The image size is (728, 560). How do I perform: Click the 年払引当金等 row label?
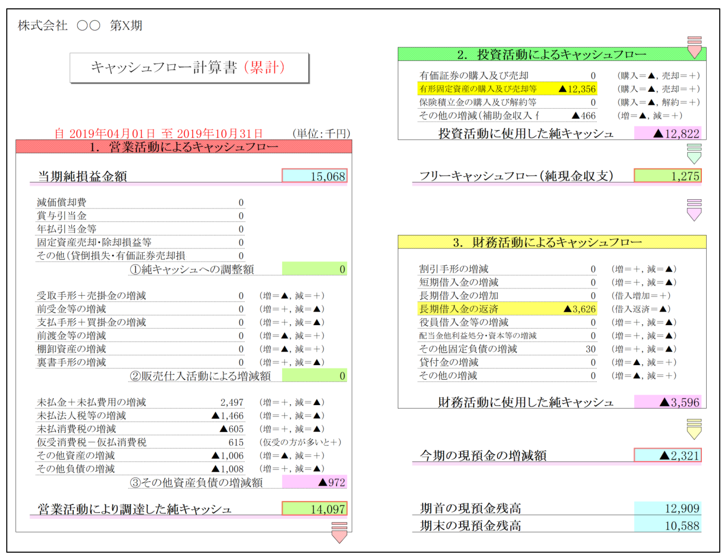tap(66, 229)
